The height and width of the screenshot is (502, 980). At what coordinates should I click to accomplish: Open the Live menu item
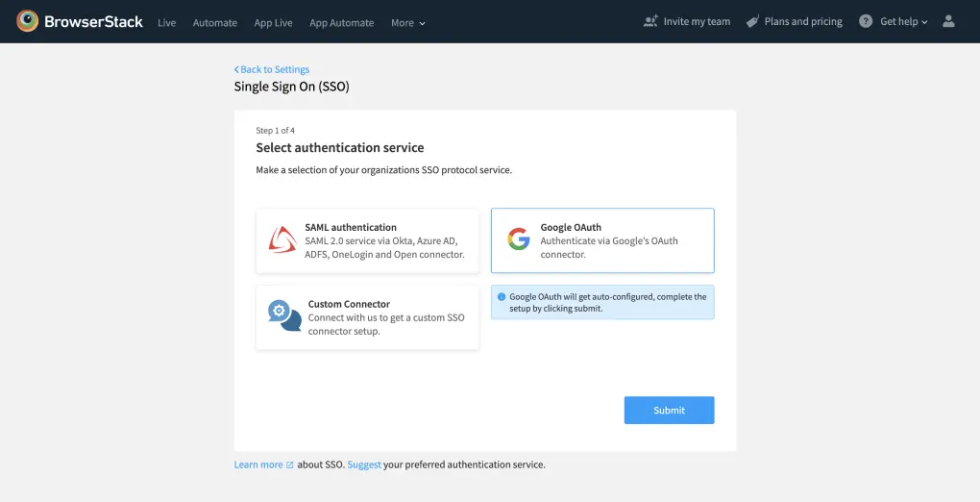167,22
